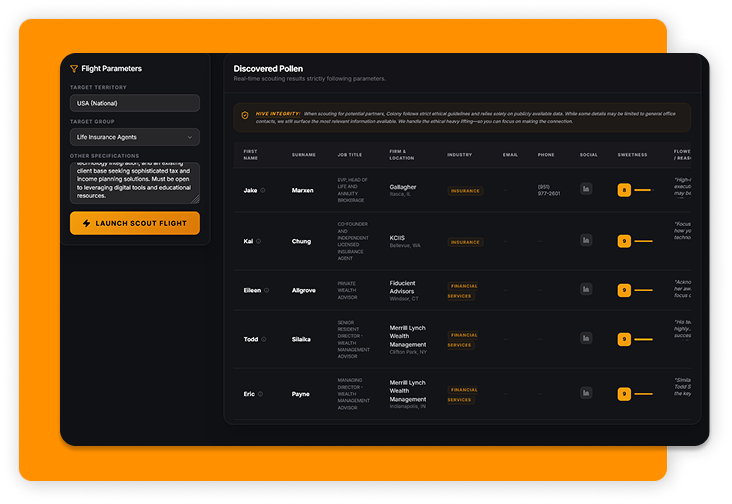Click the info icon next to Kai
This screenshot has width=732, height=504.
tap(258, 241)
